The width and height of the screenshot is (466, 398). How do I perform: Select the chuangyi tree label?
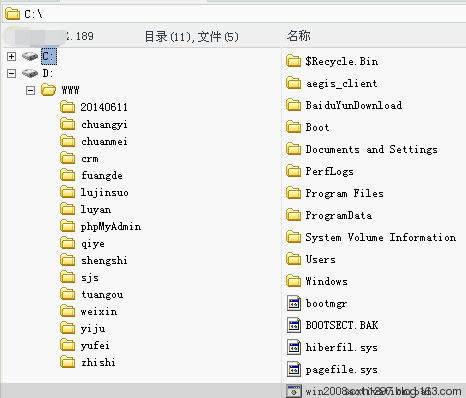coord(104,125)
